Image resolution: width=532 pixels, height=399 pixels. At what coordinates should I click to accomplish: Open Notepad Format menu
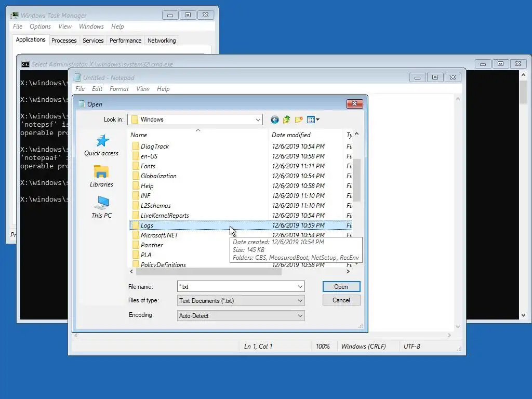click(119, 89)
